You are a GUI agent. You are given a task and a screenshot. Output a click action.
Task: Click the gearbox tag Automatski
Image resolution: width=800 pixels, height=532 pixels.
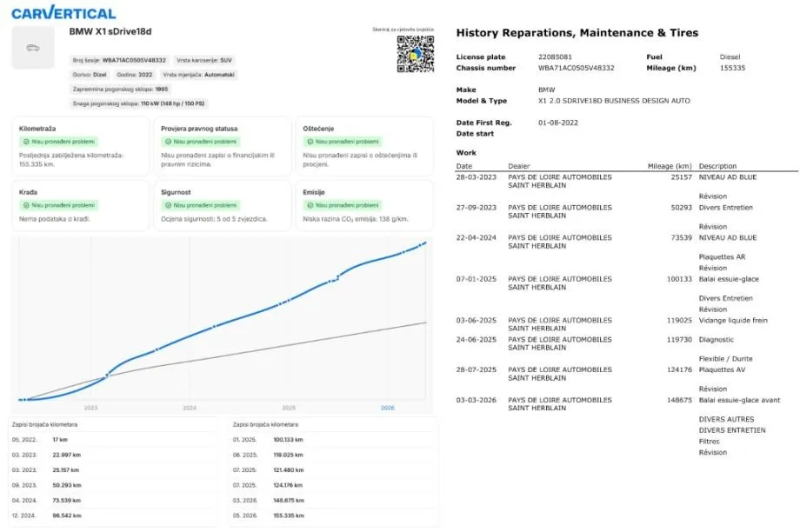pyautogui.click(x=198, y=75)
